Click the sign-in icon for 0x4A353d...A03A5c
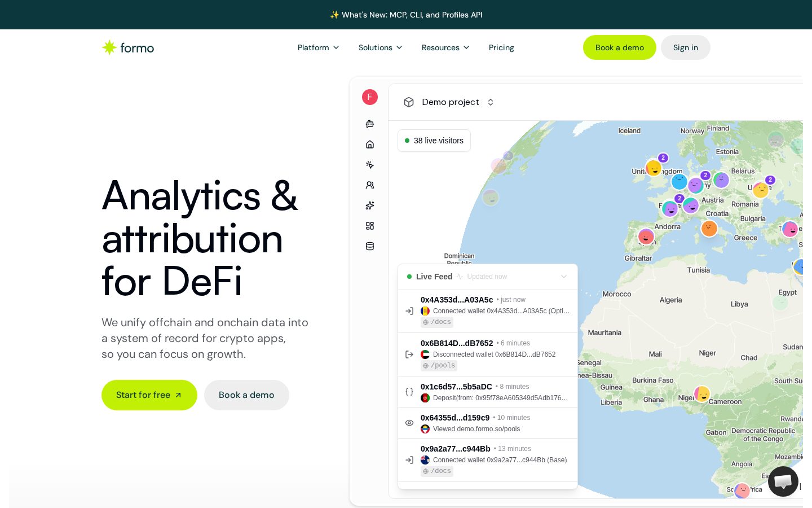The image size is (812, 508). [409, 311]
